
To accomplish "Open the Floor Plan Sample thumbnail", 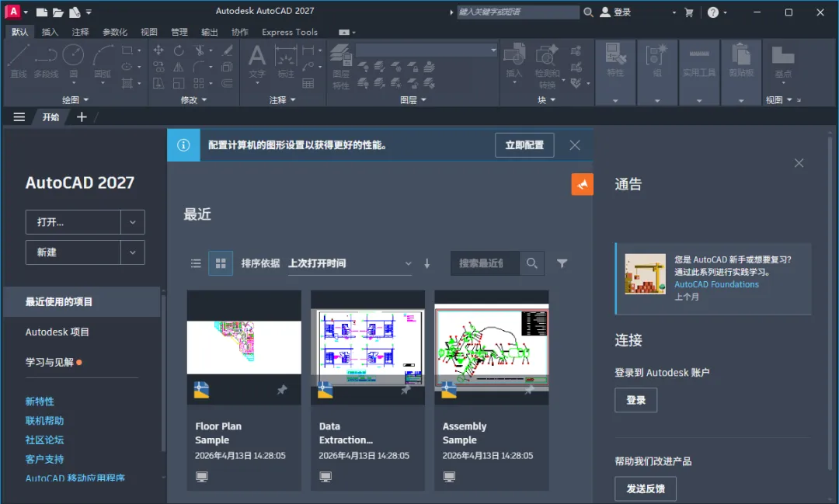I will tap(244, 347).
